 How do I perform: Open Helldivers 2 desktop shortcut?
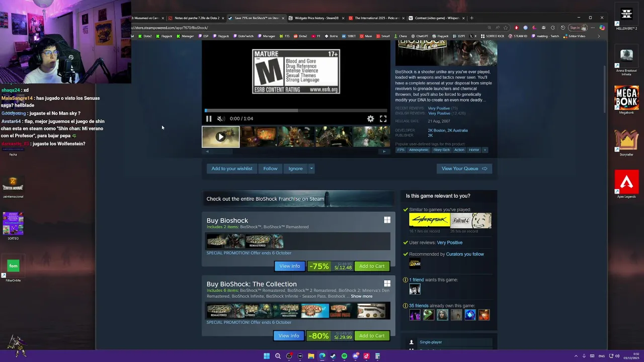[x=626, y=18]
